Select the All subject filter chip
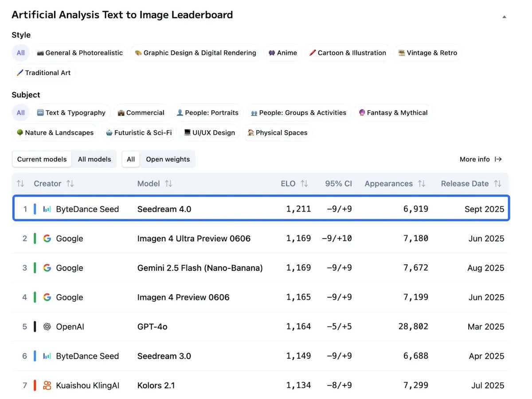 click(21, 112)
